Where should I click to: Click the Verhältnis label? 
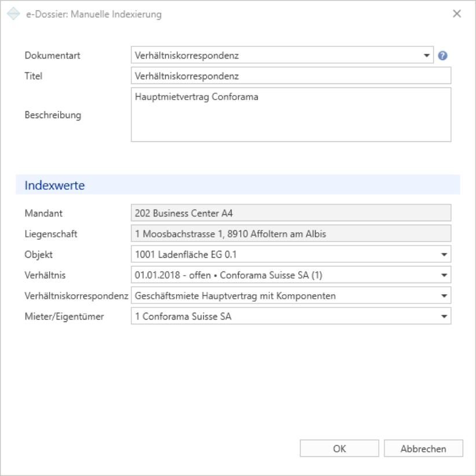point(45,275)
